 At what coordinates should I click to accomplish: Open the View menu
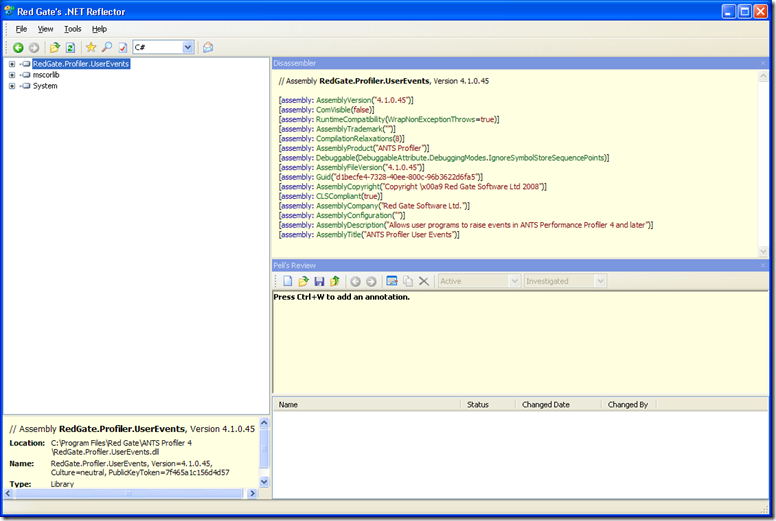coord(46,29)
